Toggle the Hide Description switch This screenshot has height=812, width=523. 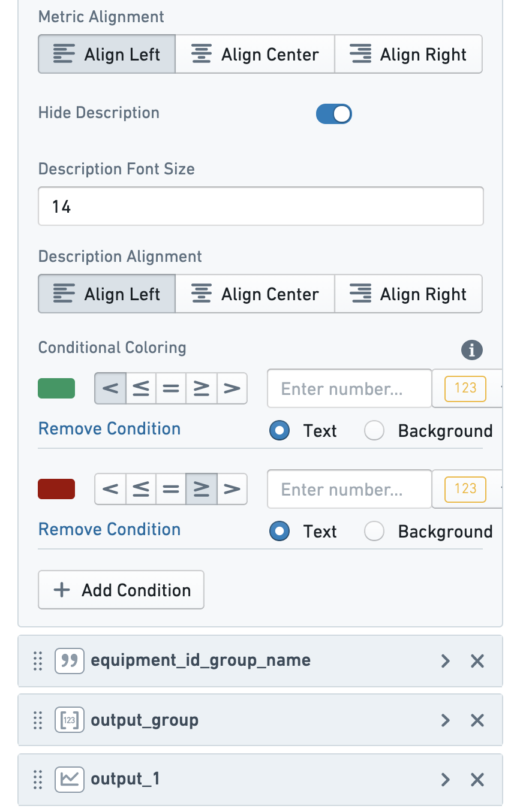click(x=334, y=114)
